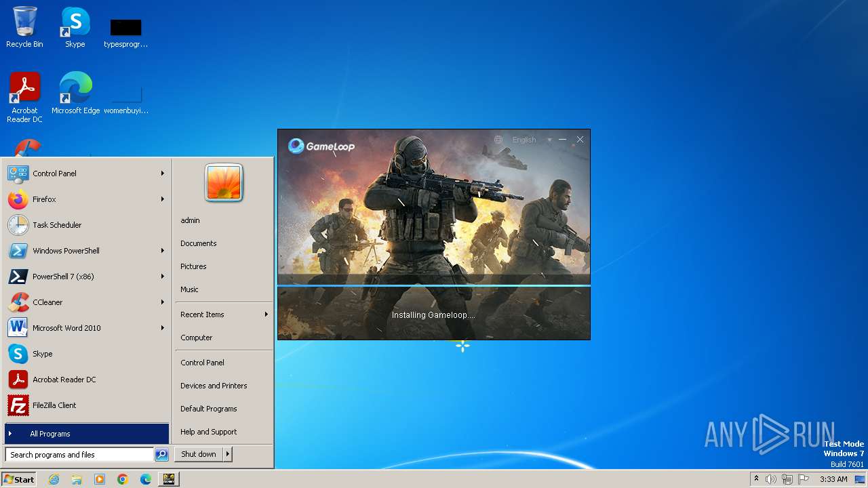Expand the Firefox jump list arrow
868x488 pixels.
(x=163, y=199)
